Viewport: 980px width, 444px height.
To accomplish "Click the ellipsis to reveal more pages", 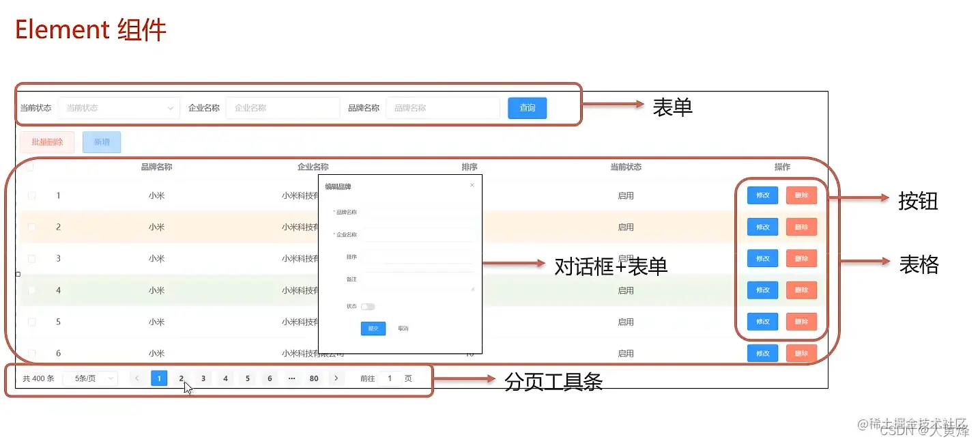I will pos(291,378).
